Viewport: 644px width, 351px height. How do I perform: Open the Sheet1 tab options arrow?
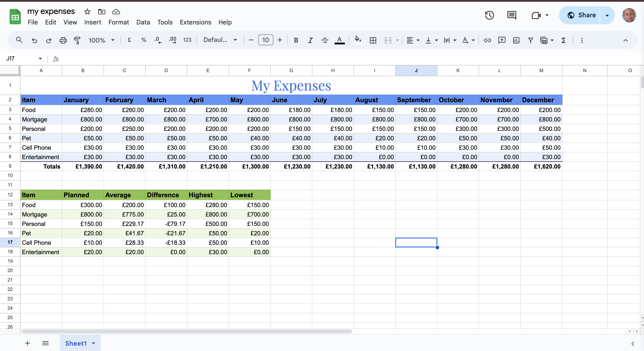tap(93, 343)
